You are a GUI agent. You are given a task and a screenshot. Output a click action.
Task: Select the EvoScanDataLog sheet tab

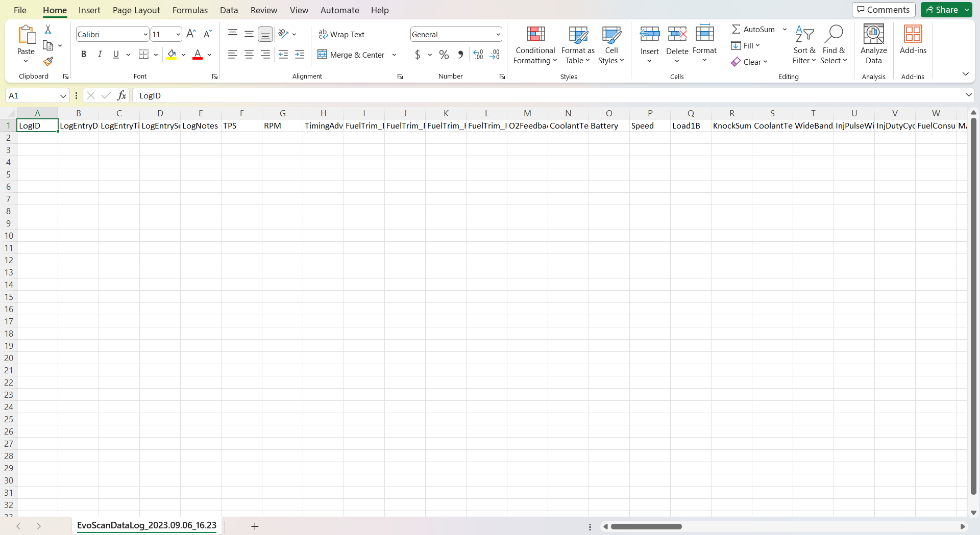coord(146,525)
